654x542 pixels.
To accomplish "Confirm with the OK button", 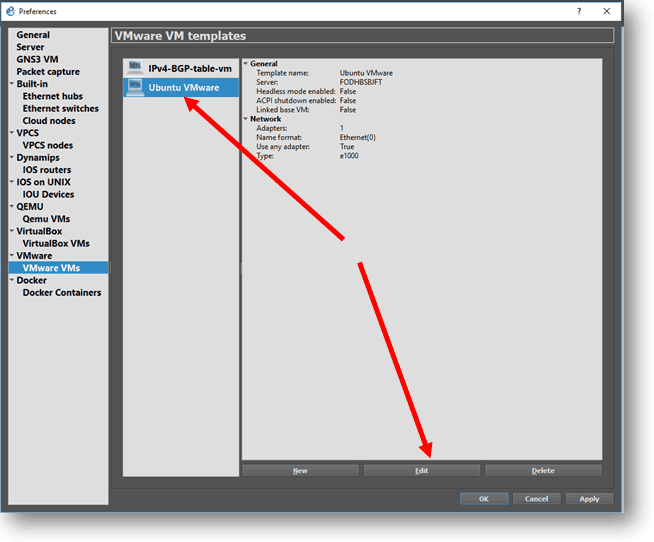I will click(x=484, y=499).
